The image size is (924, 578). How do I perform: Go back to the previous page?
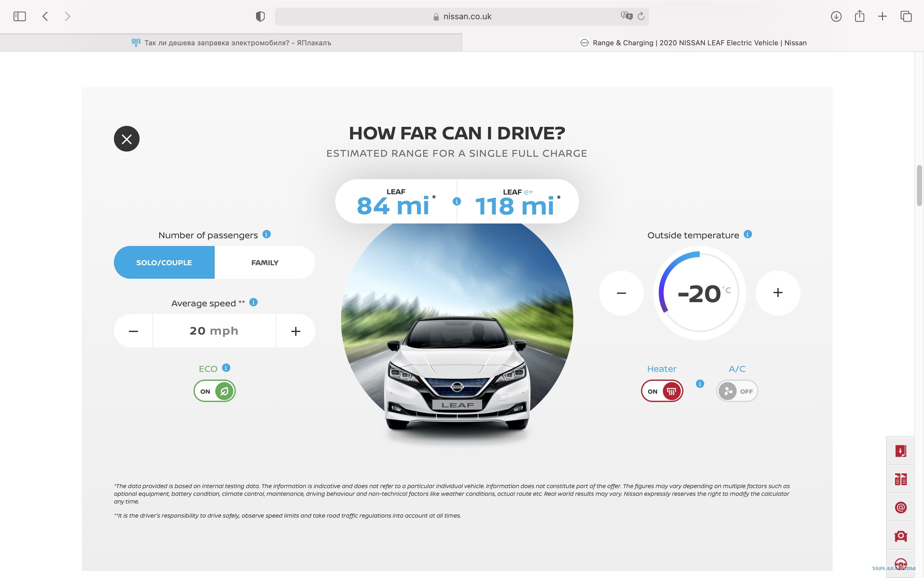click(45, 16)
